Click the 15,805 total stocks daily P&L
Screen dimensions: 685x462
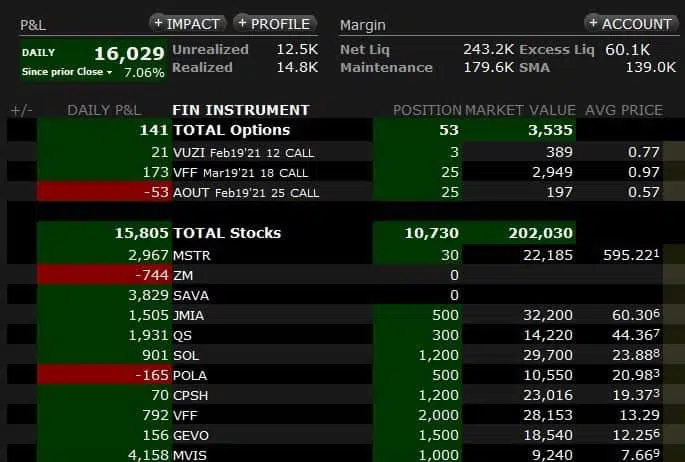[x=141, y=233]
